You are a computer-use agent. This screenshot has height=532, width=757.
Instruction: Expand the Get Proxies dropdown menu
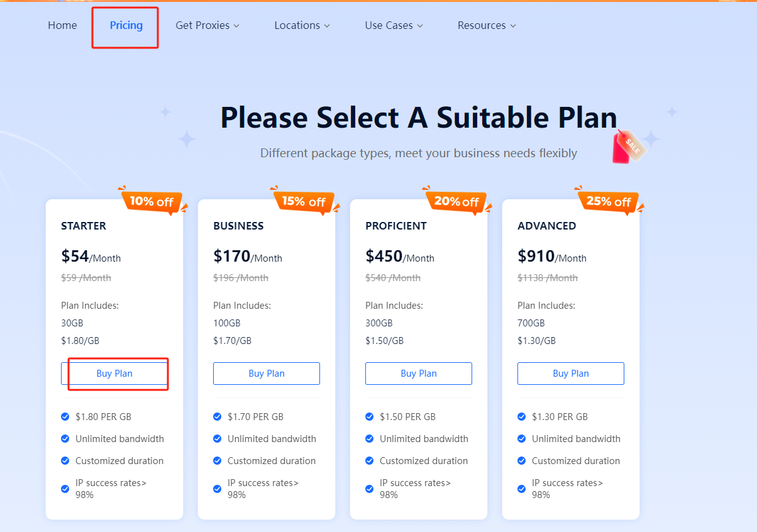207,26
